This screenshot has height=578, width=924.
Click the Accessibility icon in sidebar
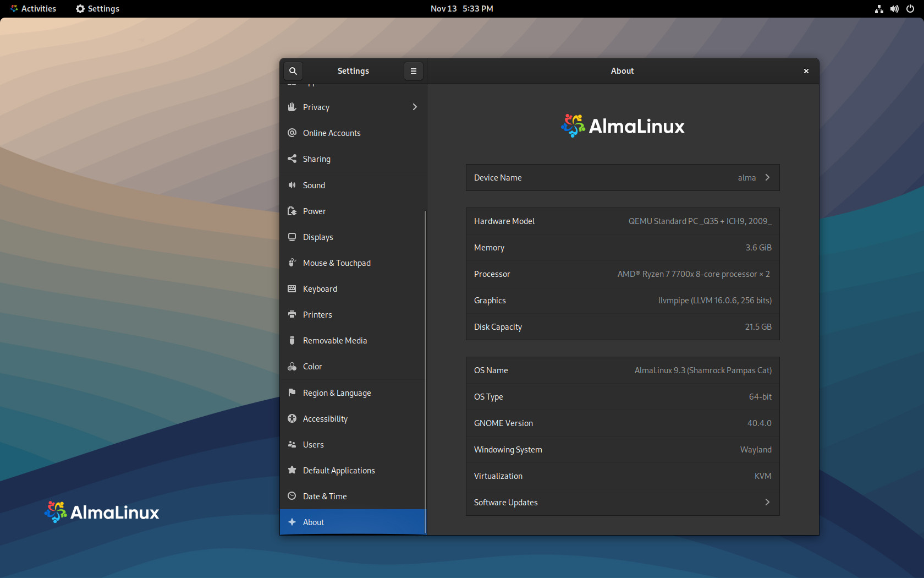[292, 418]
